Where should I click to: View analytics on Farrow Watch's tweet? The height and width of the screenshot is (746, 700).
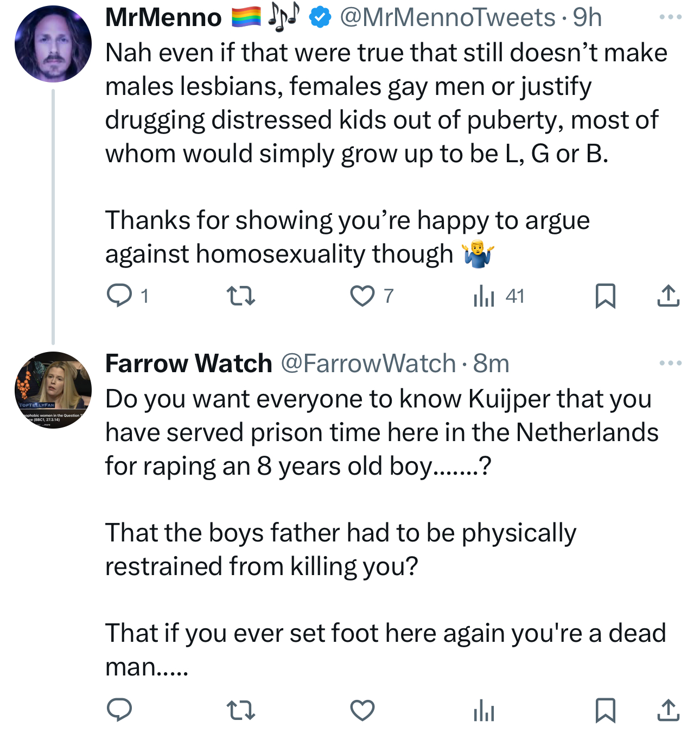[x=483, y=710]
